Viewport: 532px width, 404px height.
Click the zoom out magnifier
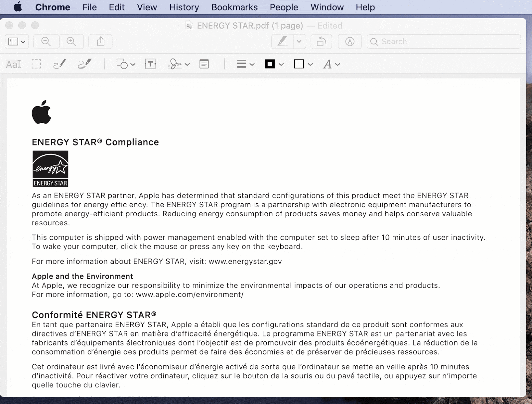point(46,42)
